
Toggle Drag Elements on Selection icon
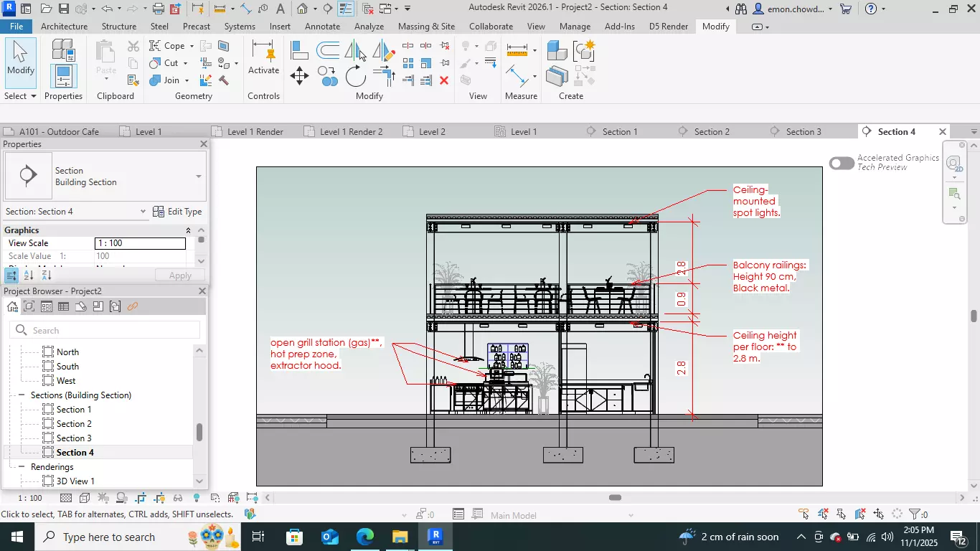pos(878,514)
